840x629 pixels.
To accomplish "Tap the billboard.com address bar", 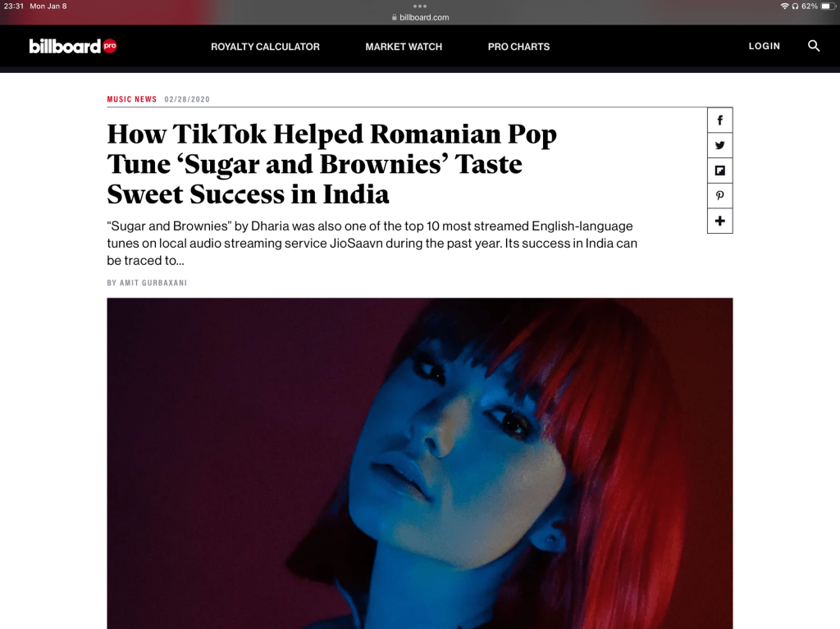I will click(420, 17).
